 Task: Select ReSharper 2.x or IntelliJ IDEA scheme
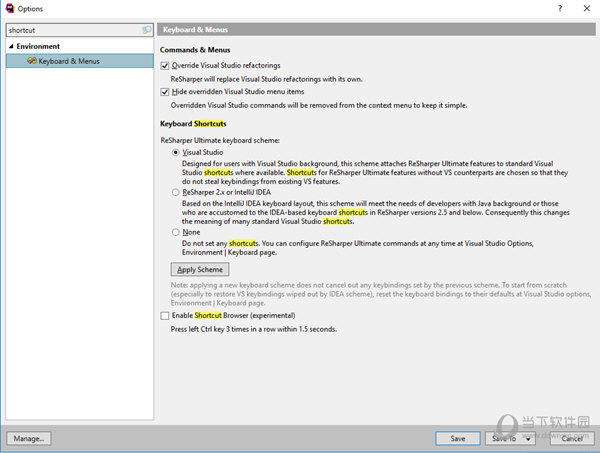click(x=175, y=192)
